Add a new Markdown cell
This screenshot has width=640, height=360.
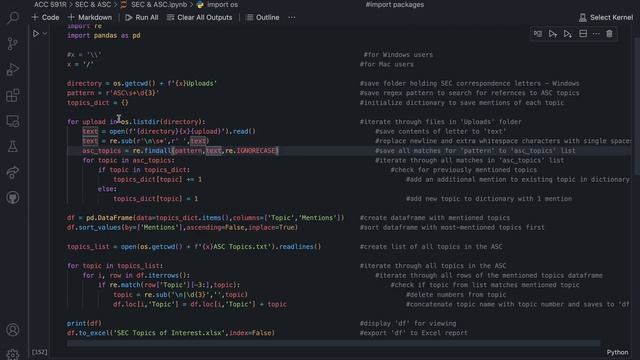(90, 18)
